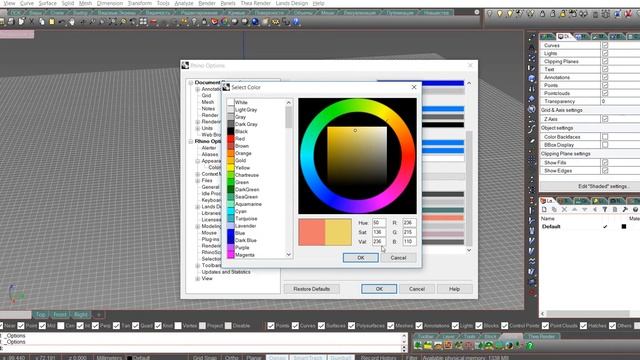
Task: Toggle the Clipping Planes checkbox
Action: click(x=605, y=61)
